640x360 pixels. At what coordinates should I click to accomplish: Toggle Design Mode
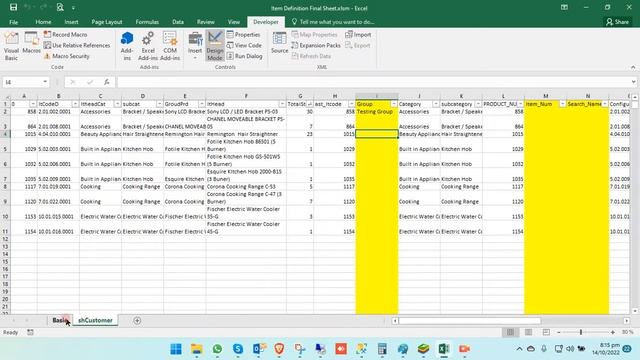tap(215, 46)
